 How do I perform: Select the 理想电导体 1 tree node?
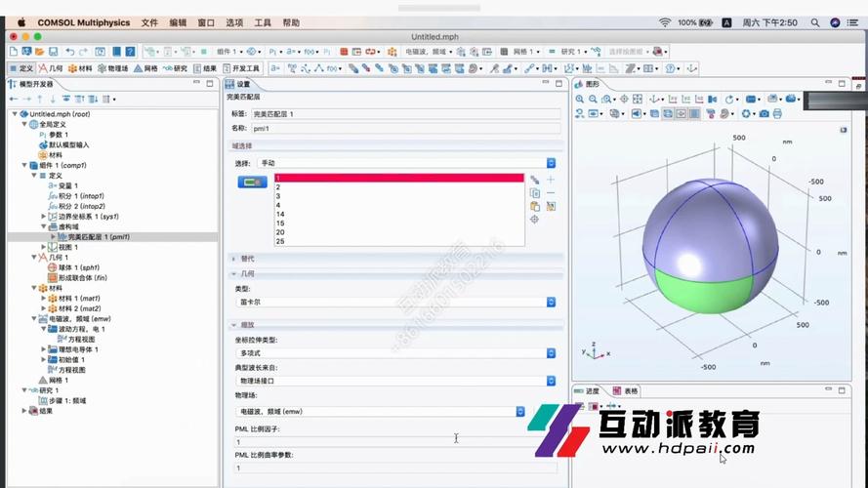click(73, 349)
